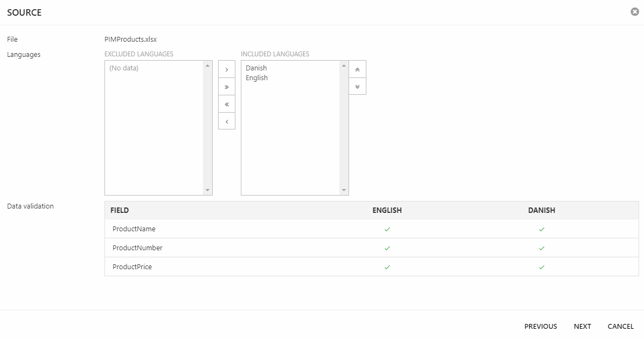Cancel the import wizard
Image resolution: width=644 pixels, height=338 pixels.
point(621,326)
